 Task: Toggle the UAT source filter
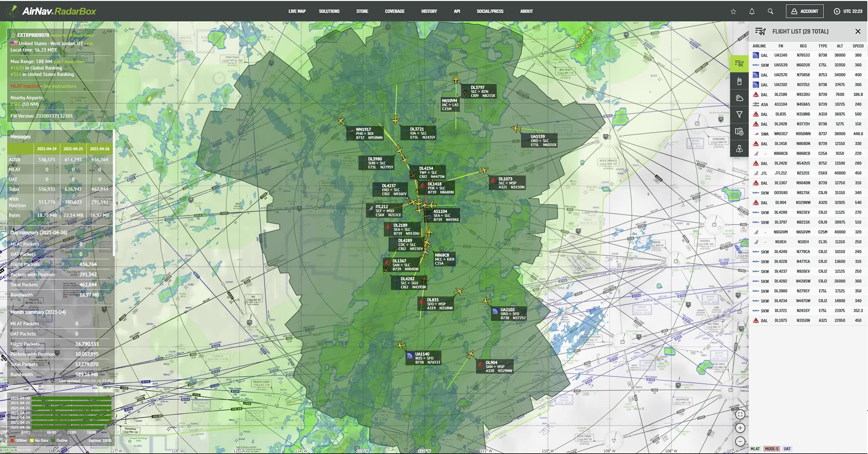point(787,449)
